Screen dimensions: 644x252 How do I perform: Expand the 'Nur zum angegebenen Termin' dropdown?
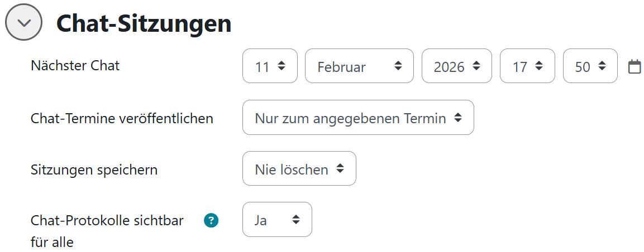[357, 118]
